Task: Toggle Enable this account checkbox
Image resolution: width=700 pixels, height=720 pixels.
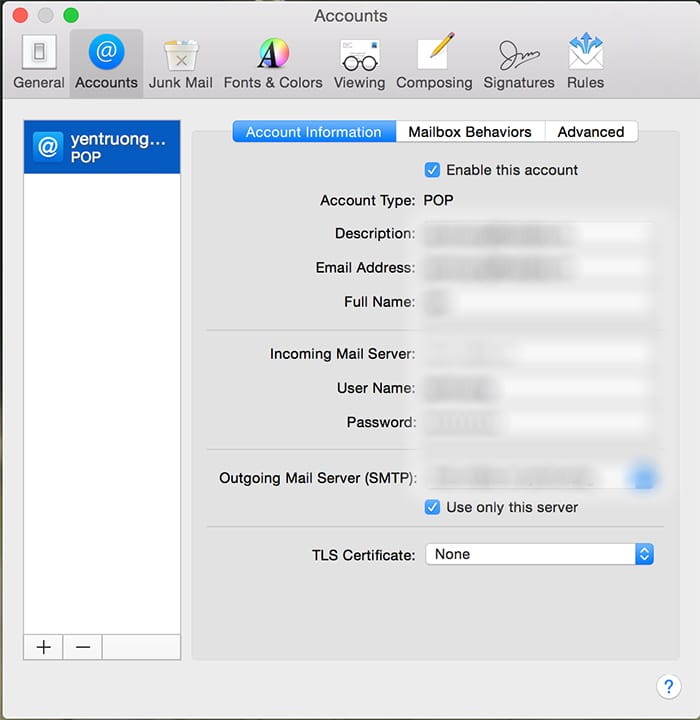Action: [432, 170]
